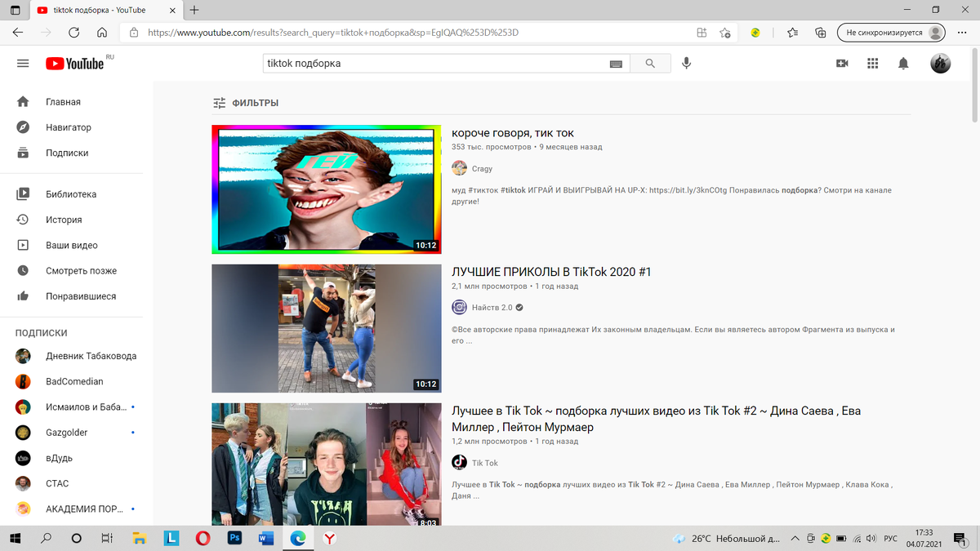980x551 pixels.
Task: Open a new browser tab
Action: coord(194,10)
